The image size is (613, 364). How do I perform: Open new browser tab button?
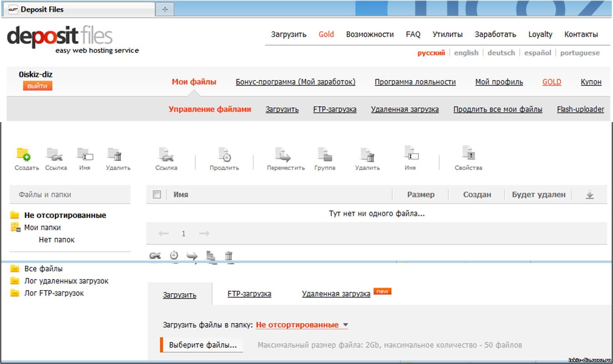click(165, 9)
